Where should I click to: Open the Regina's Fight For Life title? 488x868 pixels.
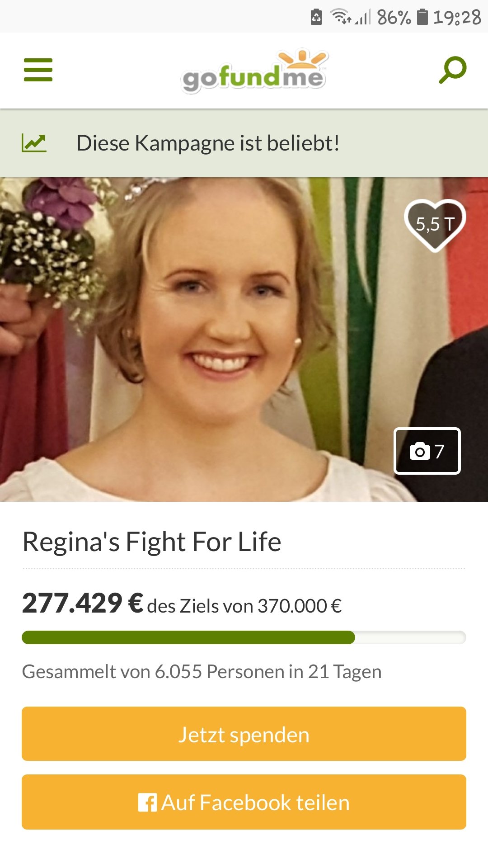coord(152,542)
